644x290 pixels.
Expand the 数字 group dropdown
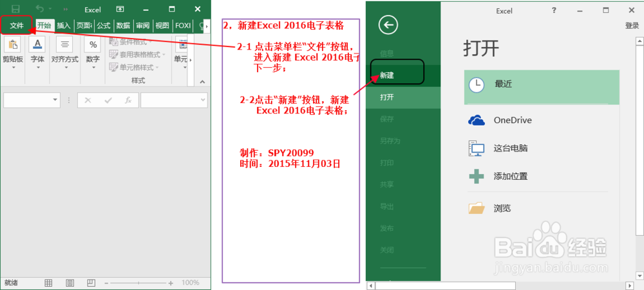coord(93,68)
